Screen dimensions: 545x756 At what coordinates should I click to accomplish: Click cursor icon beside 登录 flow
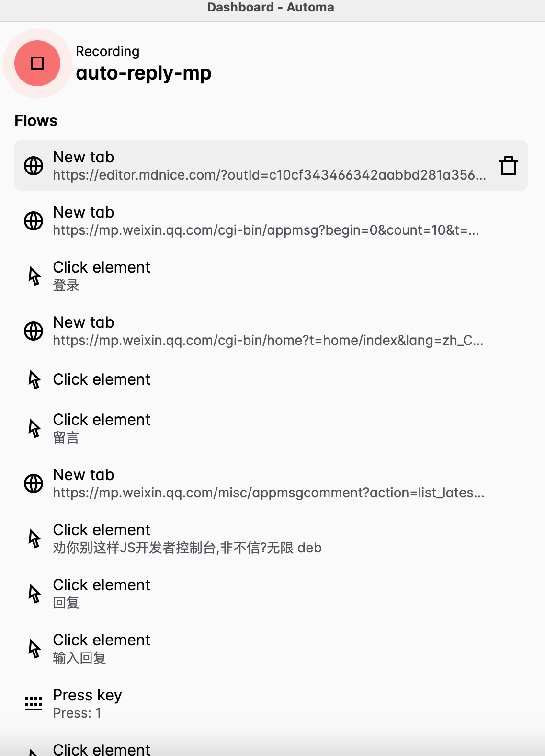point(34,276)
